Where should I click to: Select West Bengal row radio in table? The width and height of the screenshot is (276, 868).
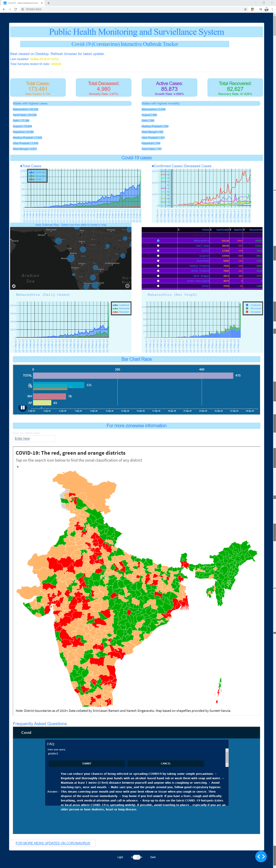pyautogui.click(x=158, y=276)
